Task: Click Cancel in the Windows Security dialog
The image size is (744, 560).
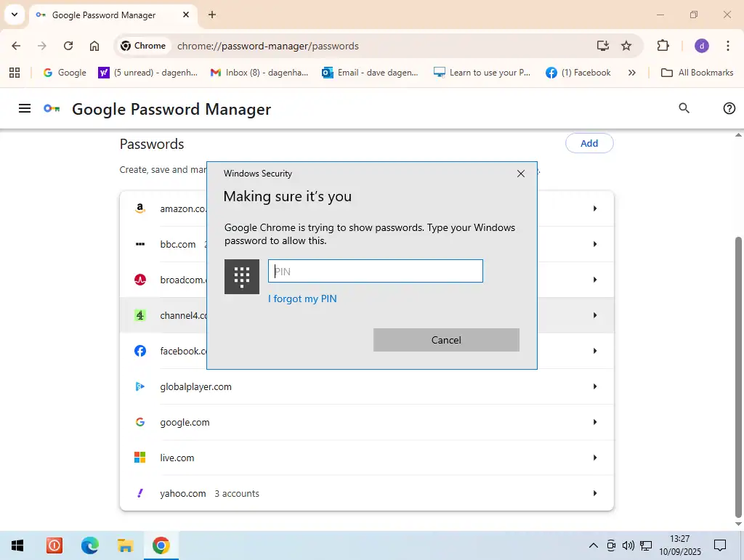Action: [446, 340]
